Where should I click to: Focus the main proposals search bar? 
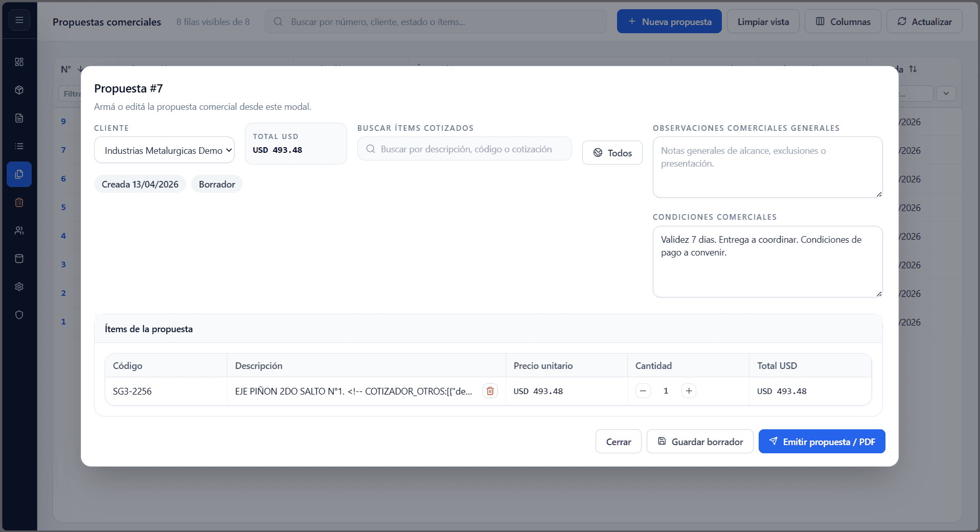click(x=436, y=21)
